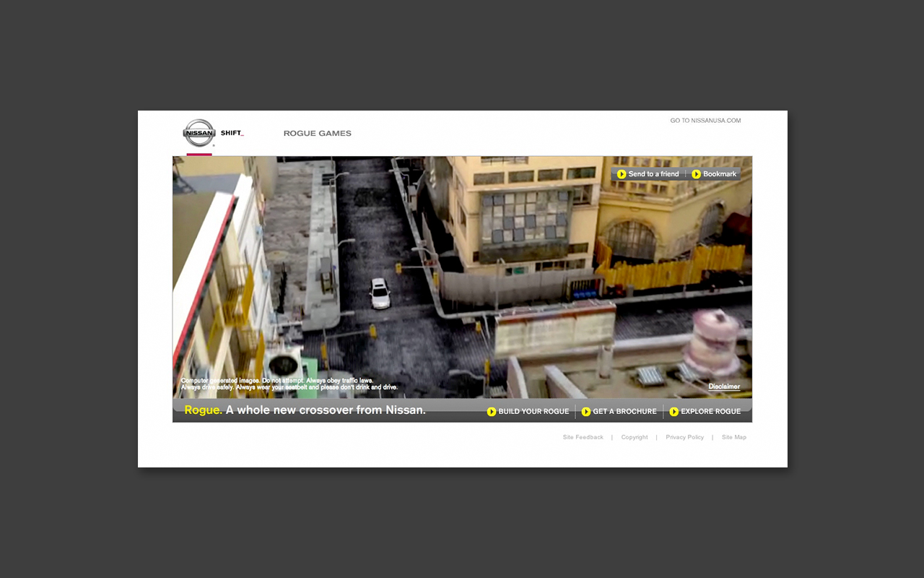Viewport: 924px width, 578px height.
Task: Click the white car in the video
Action: (380, 293)
